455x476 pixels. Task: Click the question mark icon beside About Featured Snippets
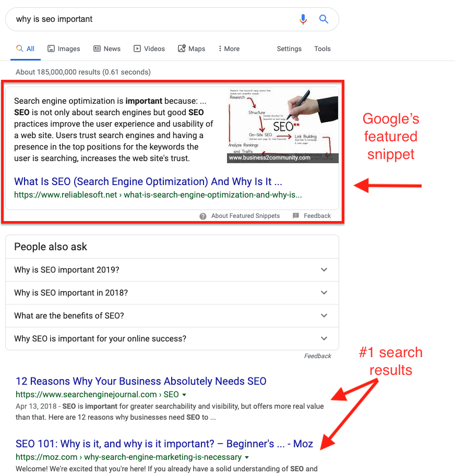pos(203,216)
